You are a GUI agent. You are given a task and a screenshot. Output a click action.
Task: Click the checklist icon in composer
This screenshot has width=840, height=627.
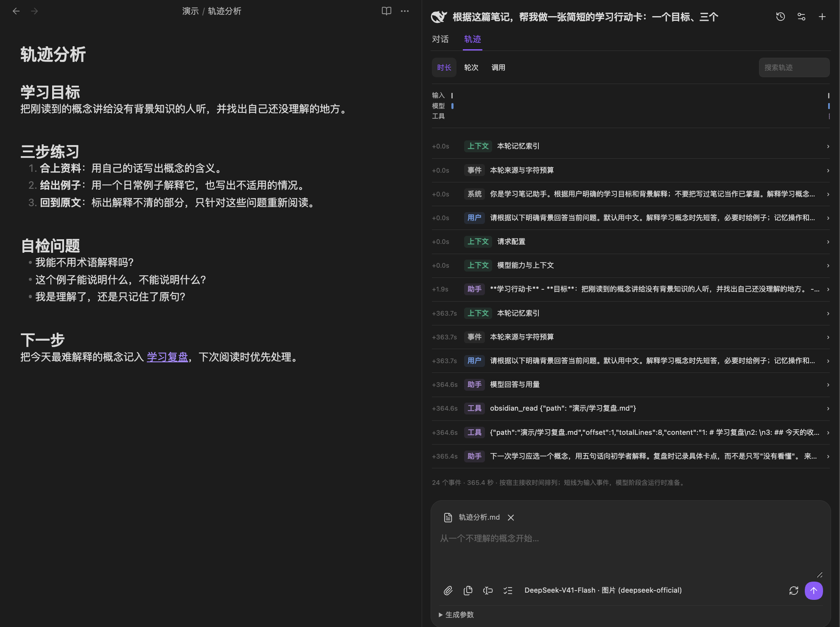508,591
